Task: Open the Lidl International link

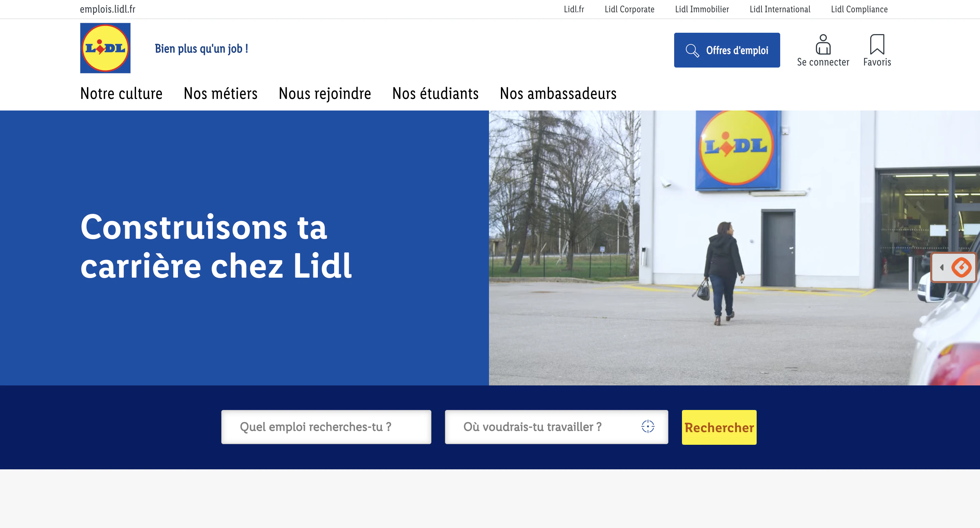Action: click(780, 9)
